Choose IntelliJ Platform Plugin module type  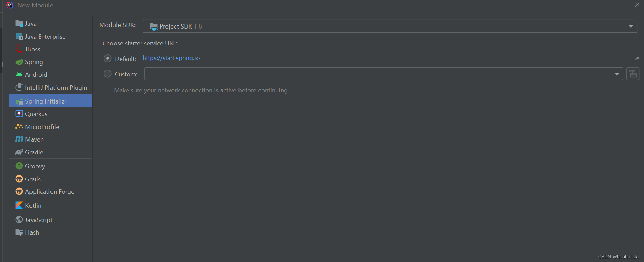(51, 87)
